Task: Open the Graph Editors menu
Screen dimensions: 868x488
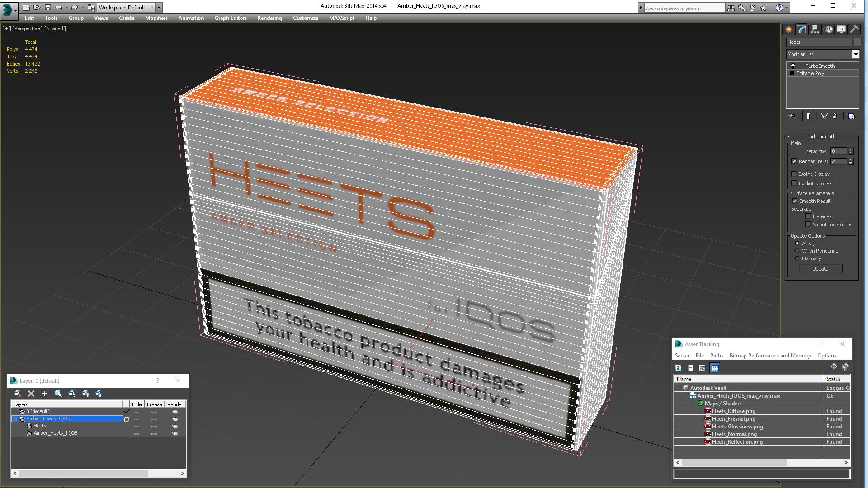Action: point(231,18)
